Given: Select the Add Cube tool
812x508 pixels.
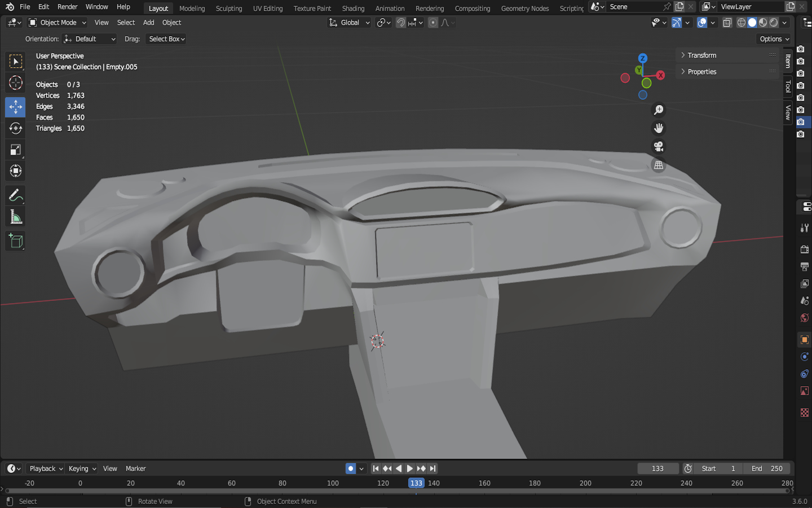Looking at the screenshot, I should (15, 241).
